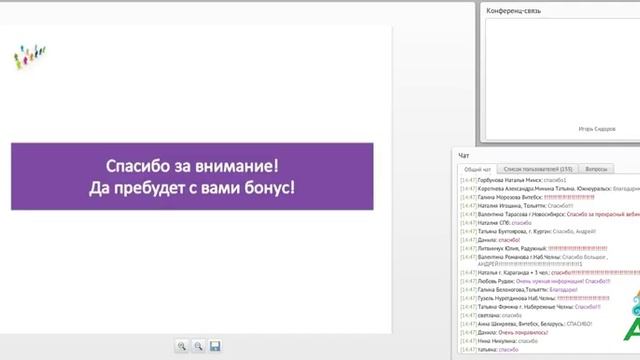
Task: Click the leftmost magnifier zoom icon under slide
Action: (x=182, y=346)
